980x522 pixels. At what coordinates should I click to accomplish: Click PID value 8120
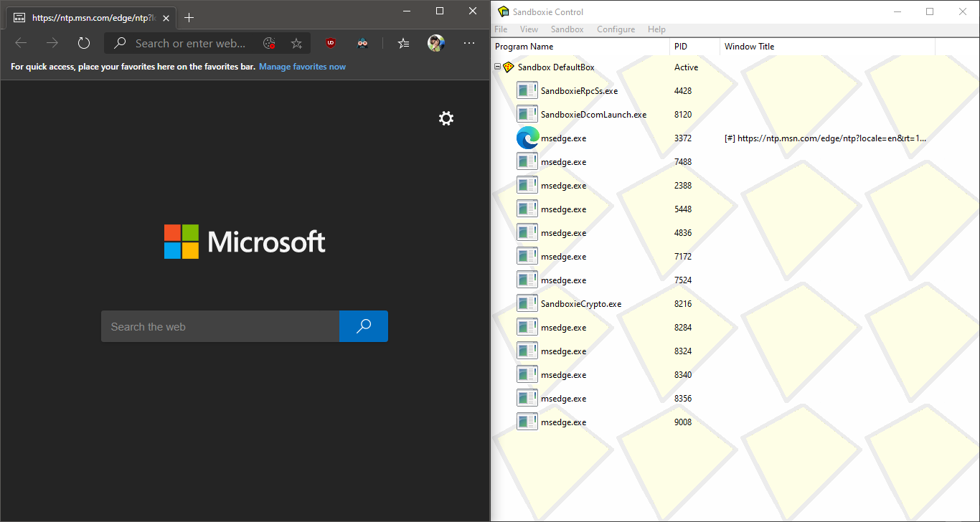click(683, 115)
